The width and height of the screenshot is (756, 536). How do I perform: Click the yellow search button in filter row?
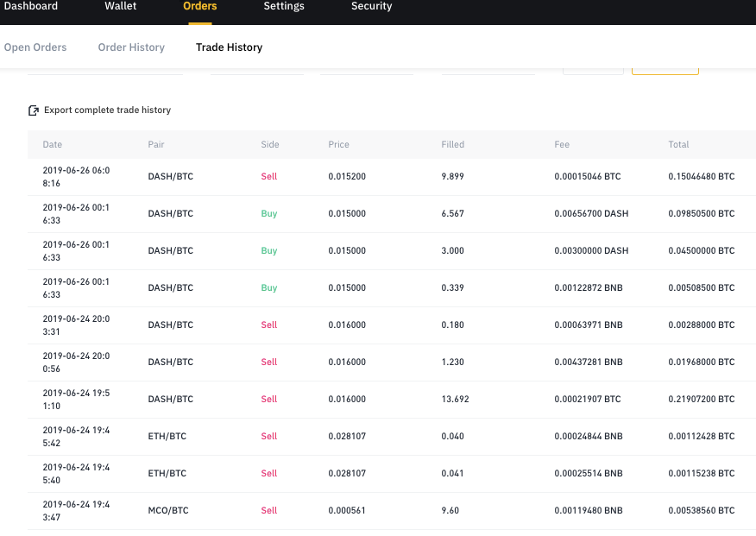665,71
